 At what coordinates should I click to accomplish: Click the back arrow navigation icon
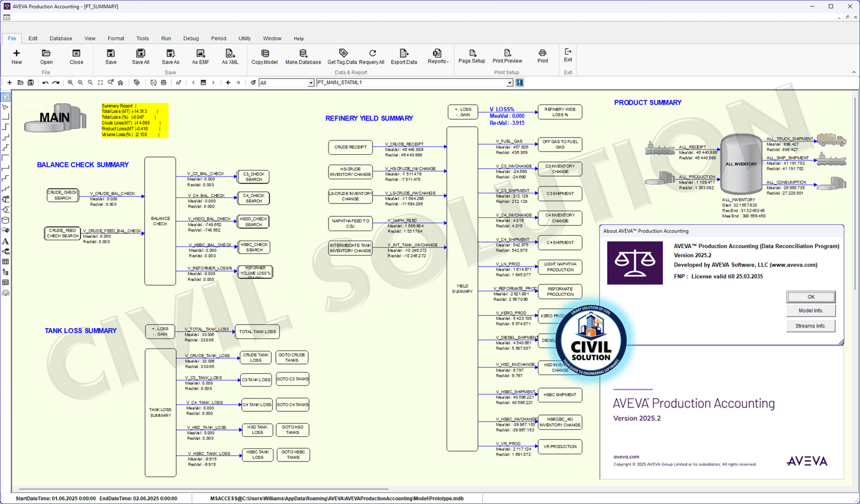click(228, 83)
